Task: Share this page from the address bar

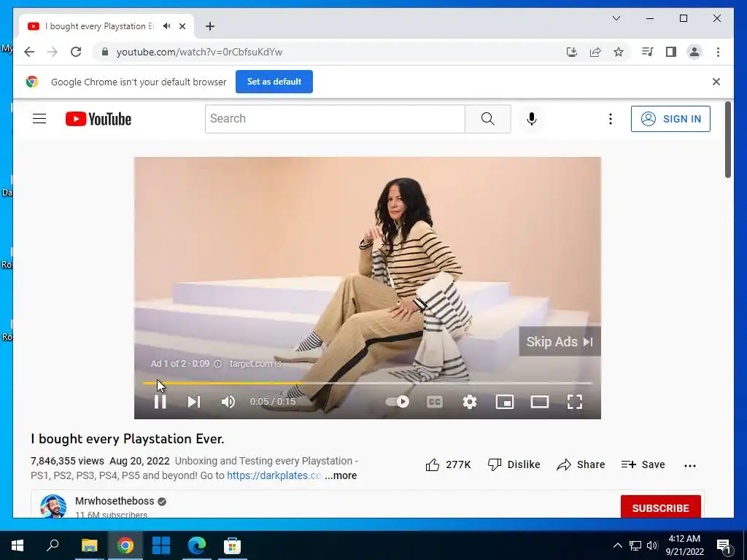Action: tap(595, 52)
